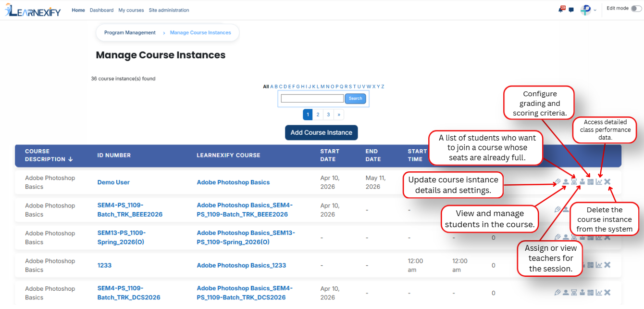Viewport: 644px width, 309px height.
Task: Delete the Demo User course instance
Action: click(607, 182)
